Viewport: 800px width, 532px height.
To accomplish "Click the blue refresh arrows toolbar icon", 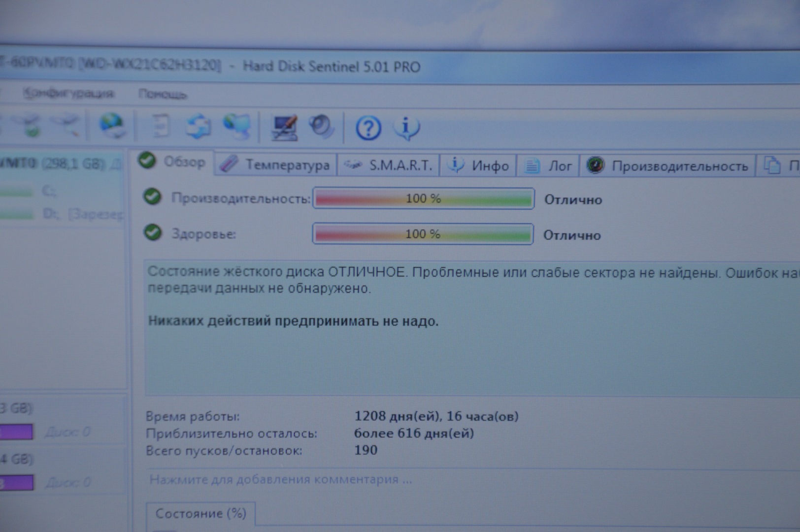I will pos(198,127).
